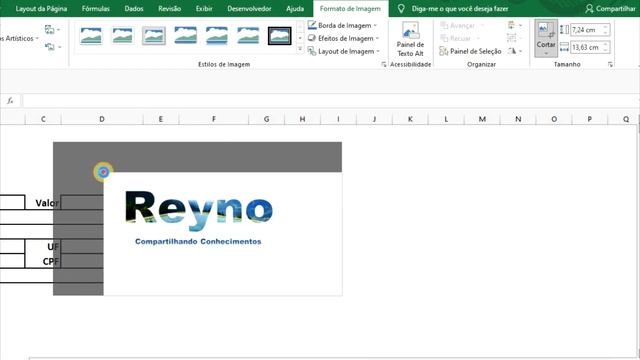This screenshot has width=640, height=360.
Task: Apply the black-framed picture style thumbnail
Action: pyautogui.click(x=280, y=36)
